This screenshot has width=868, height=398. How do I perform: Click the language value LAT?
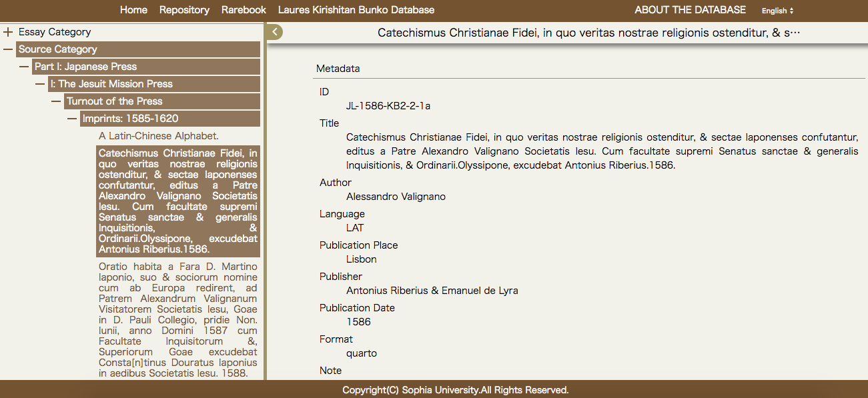[x=355, y=228]
